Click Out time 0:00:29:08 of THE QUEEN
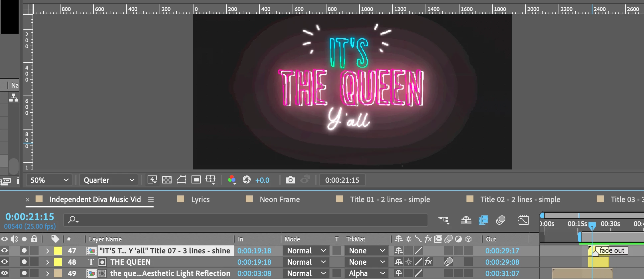The height and width of the screenshot is (279, 644). click(502, 262)
